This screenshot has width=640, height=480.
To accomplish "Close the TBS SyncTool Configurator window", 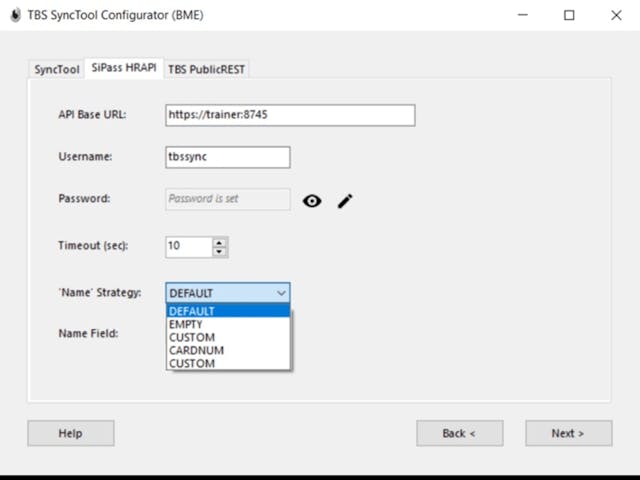I will pos(616,15).
